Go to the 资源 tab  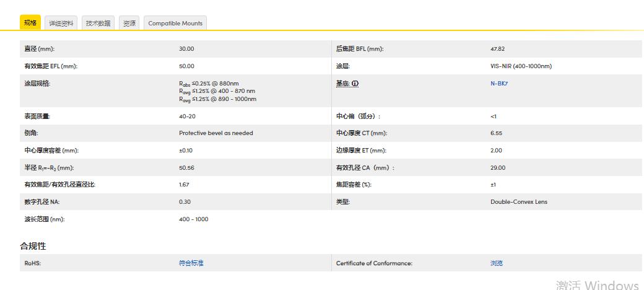pos(129,23)
